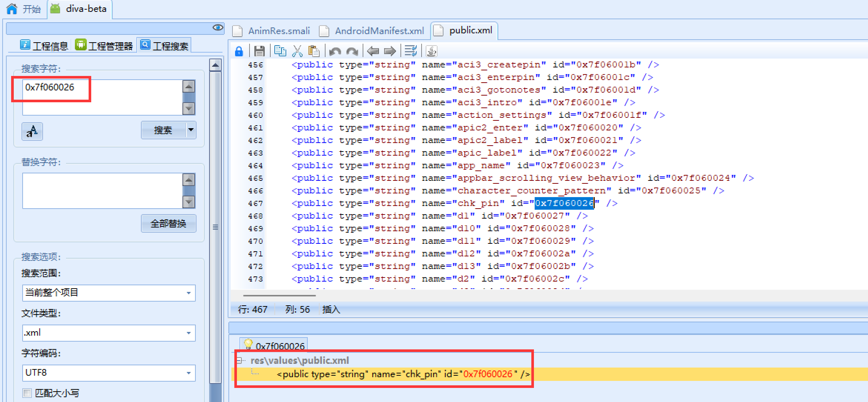
Task: Click search field scrollbar up arrow
Action: [189, 86]
